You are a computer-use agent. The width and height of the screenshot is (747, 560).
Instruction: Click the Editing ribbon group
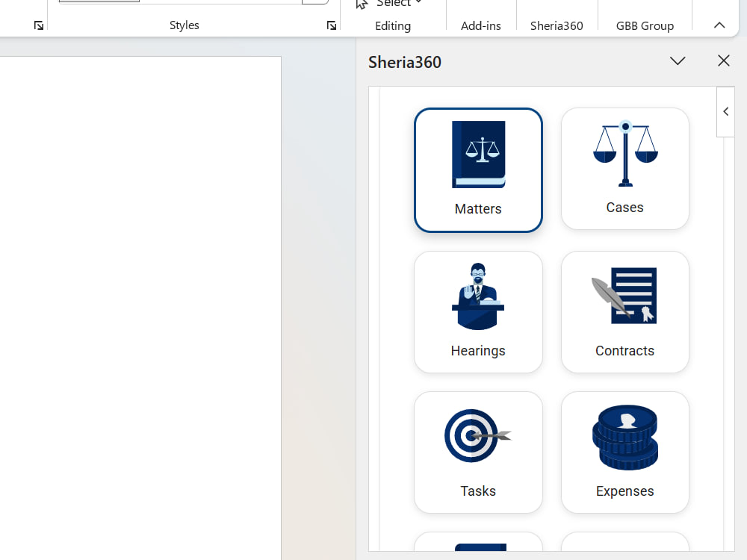pyautogui.click(x=393, y=25)
